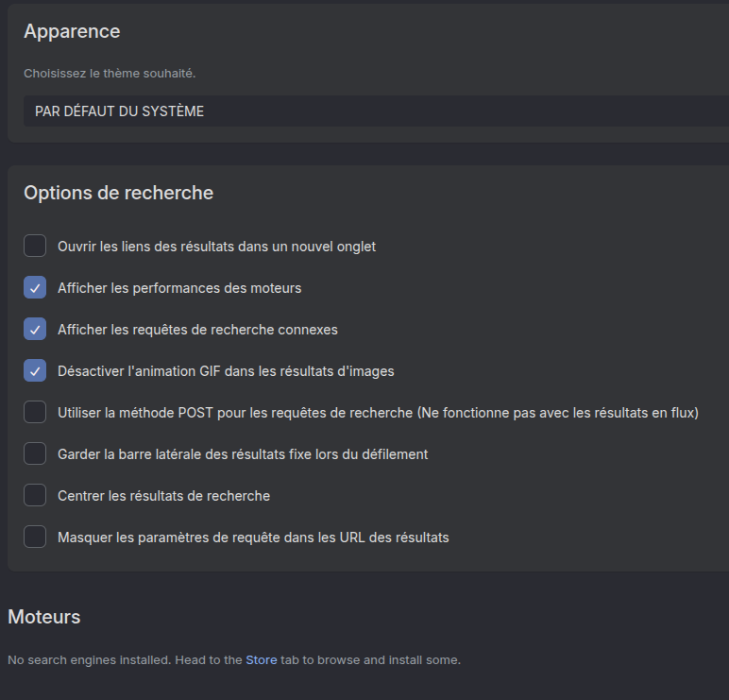Click the label text Afficher les performances des moteurs
This screenshot has width=729, height=700.
(179, 288)
